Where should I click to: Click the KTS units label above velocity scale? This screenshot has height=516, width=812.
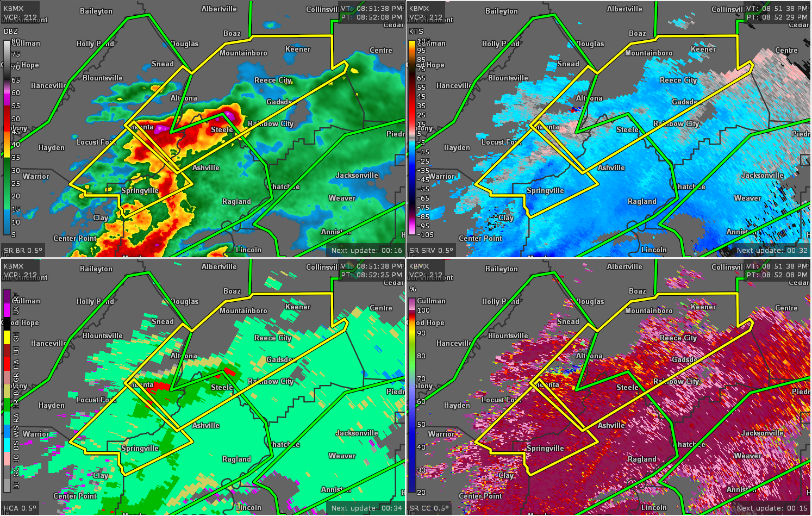416,32
